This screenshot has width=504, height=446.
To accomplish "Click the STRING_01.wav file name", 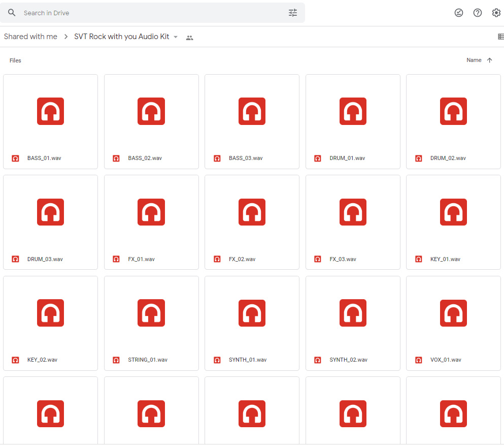I will (x=148, y=360).
